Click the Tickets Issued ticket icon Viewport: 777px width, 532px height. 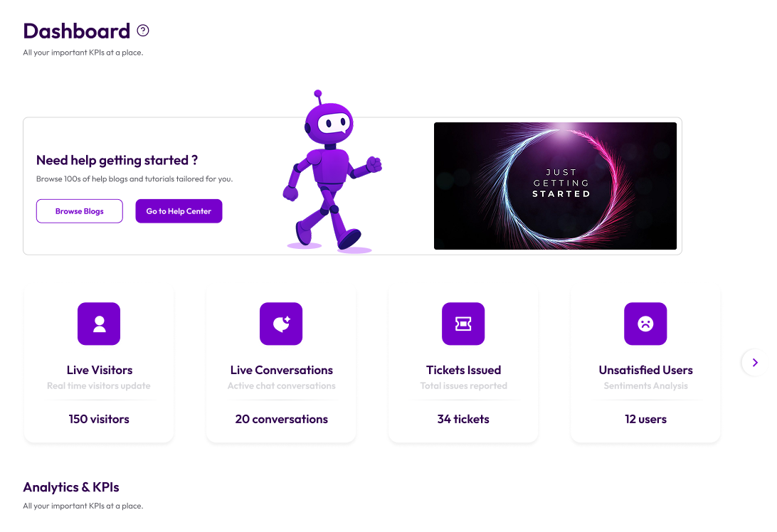click(x=463, y=324)
